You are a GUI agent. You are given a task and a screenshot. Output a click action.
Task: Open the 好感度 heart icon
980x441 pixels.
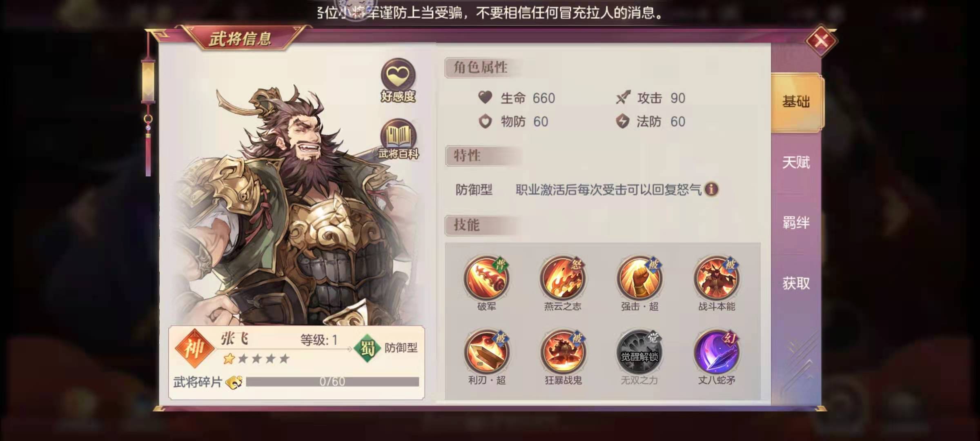pos(398,80)
